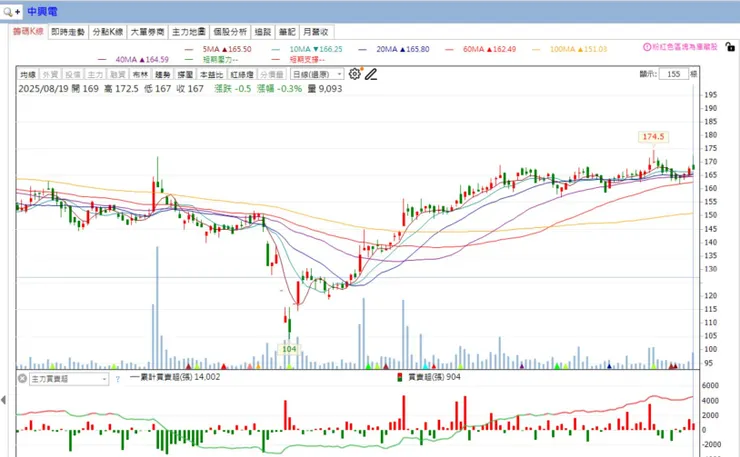Click the 買賣超(張) 904 legend text
The height and width of the screenshot is (457, 740).
pos(434,377)
